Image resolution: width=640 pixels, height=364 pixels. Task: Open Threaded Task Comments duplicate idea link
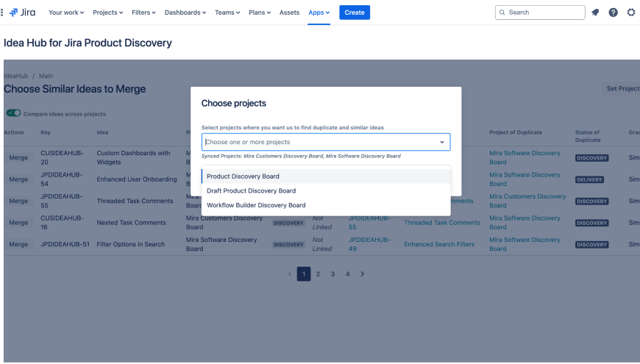coord(442,222)
